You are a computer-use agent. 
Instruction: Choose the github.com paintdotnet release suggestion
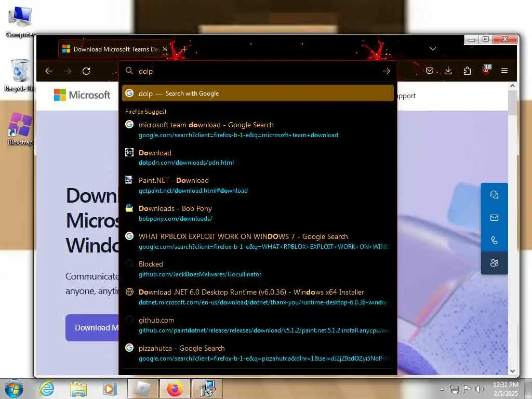coord(258,325)
